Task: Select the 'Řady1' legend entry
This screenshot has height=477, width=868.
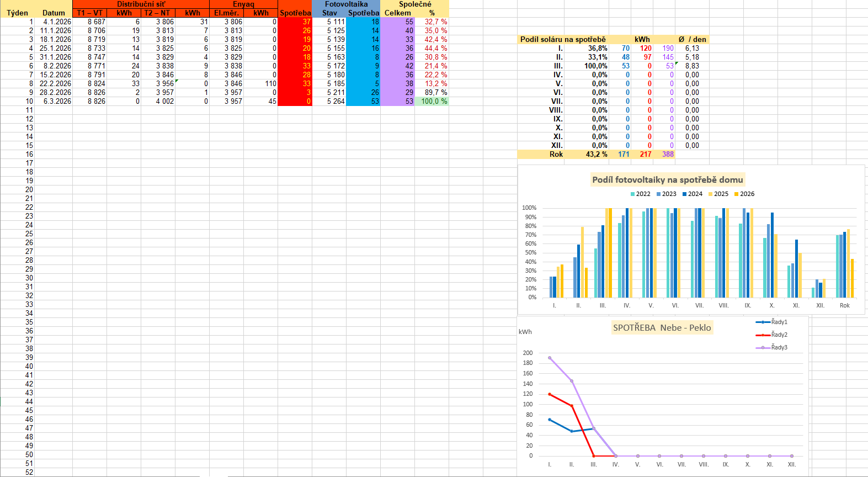Action: point(772,322)
